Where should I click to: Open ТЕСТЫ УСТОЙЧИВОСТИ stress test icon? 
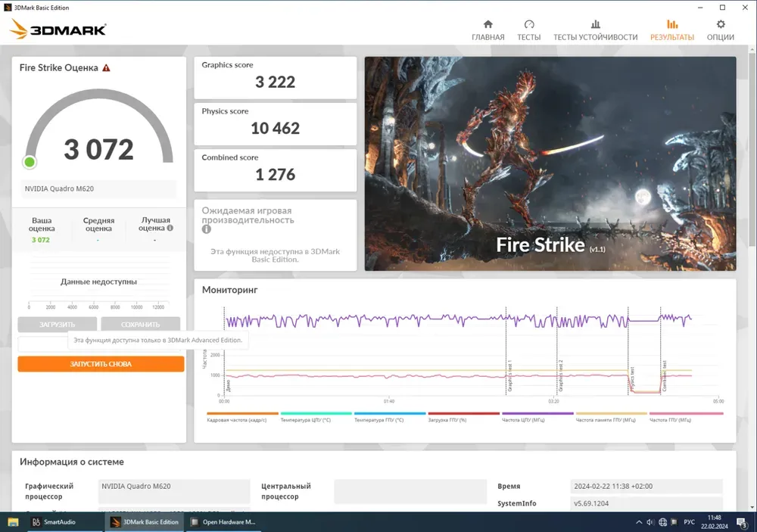point(595,24)
